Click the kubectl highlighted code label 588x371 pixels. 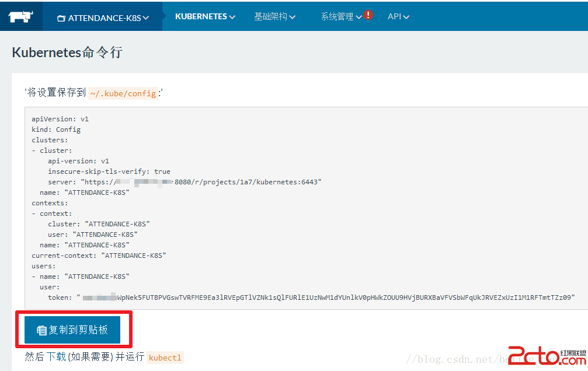pos(165,358)
